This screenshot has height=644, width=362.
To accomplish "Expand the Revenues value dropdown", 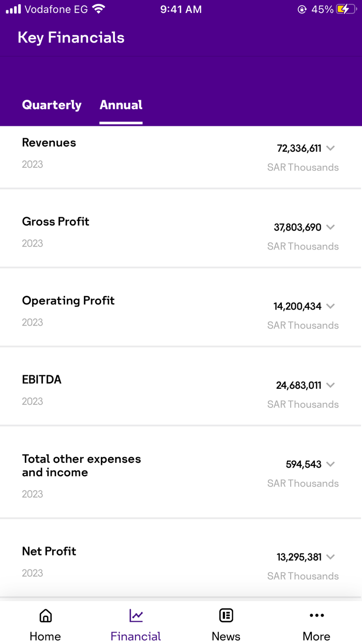I will click(x=331, y=148).
